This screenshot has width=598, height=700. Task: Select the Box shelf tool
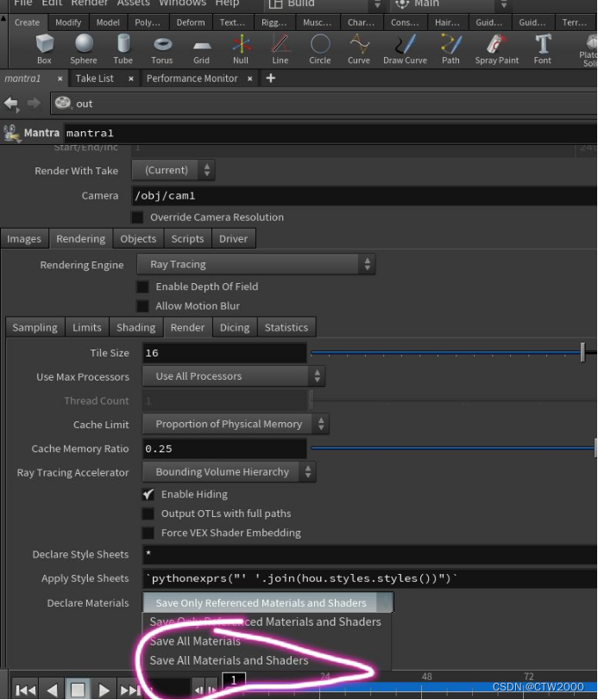(44, 49)
